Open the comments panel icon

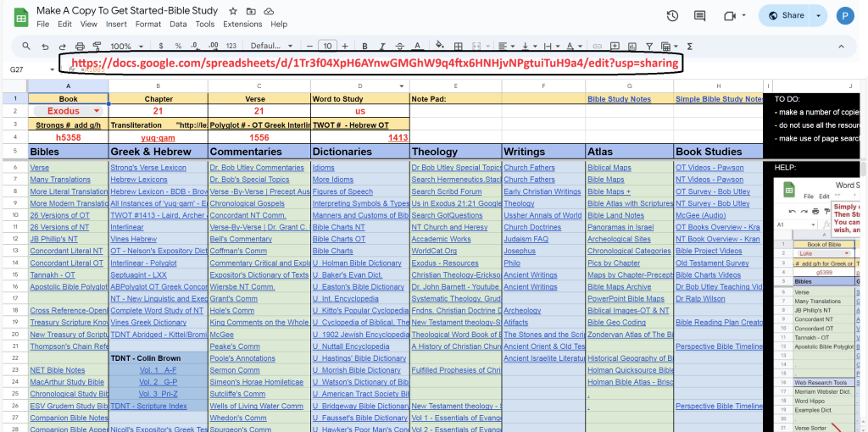coord(699,15)
